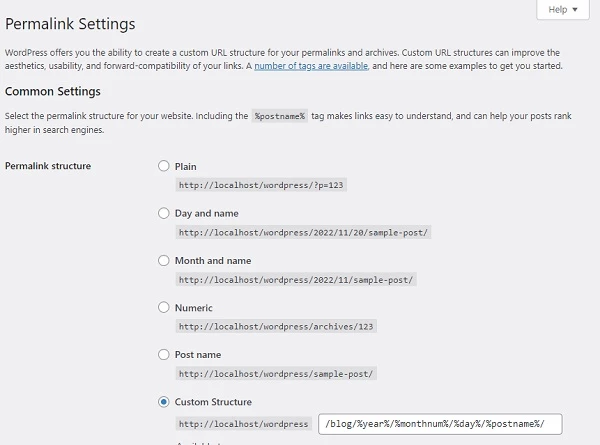The width and height of the screenshot is (600, 445).
Task: Click the wordpress/sample-post/ URL example
Action: pos(276,374)
